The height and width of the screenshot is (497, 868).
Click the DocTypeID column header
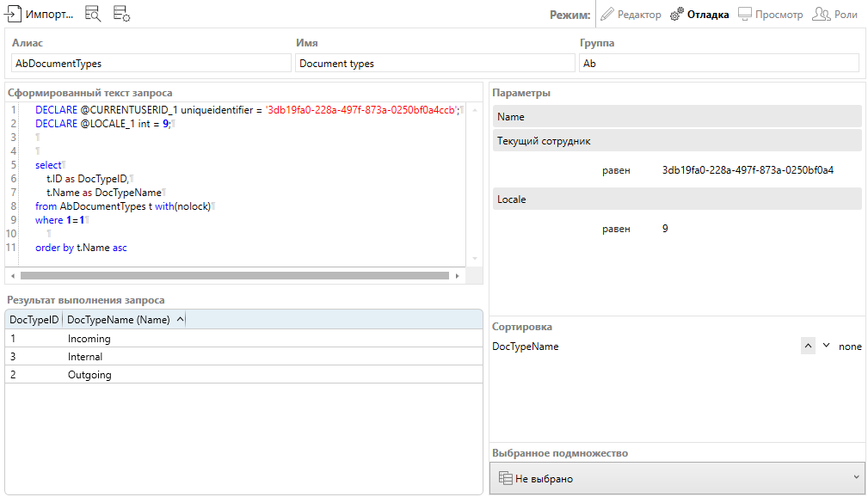pyautogui.click(x=34, y=319)
